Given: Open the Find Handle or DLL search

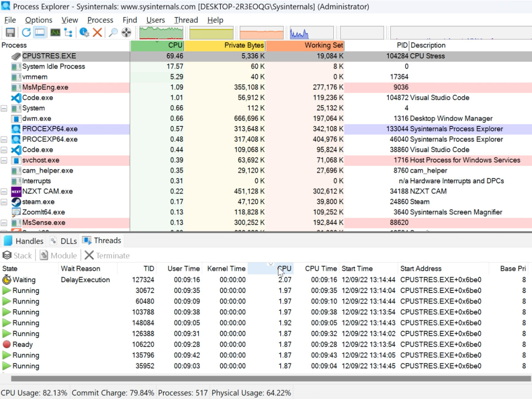Looking at the screenshot, I should [113, 32].
